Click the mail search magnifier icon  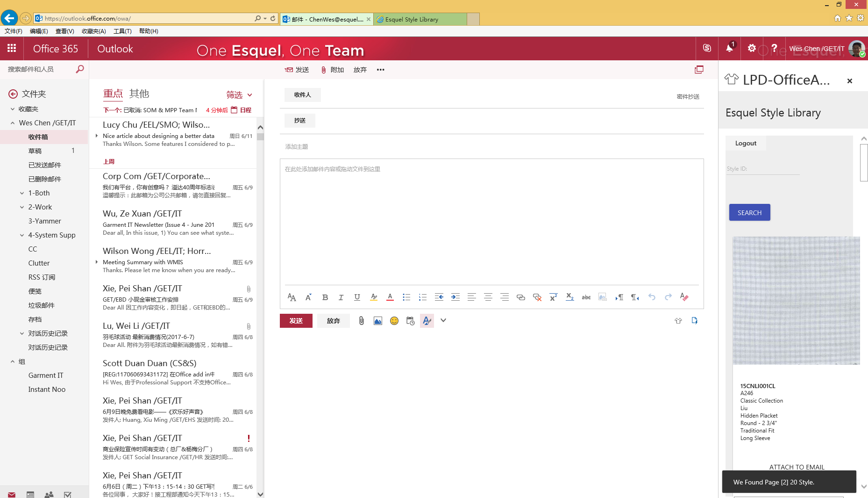click(x=80, y=69)
